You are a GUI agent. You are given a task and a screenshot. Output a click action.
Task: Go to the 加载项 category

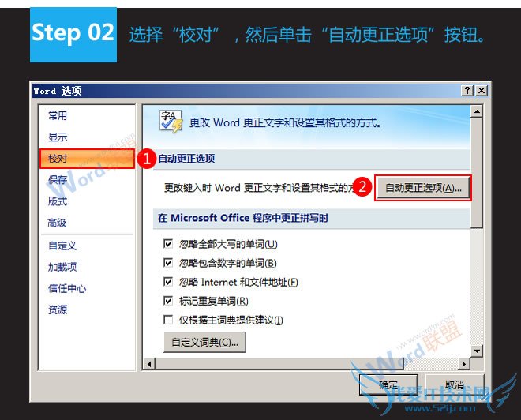coord(62,267)
